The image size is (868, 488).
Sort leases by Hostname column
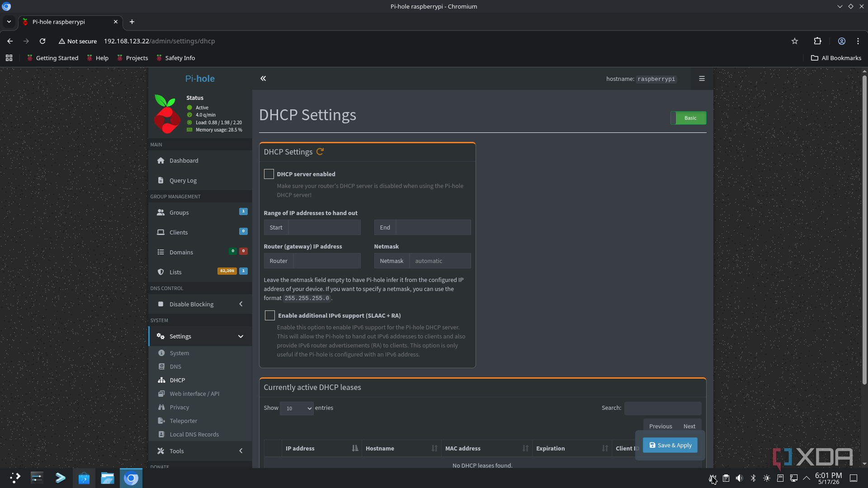[401, 449]
